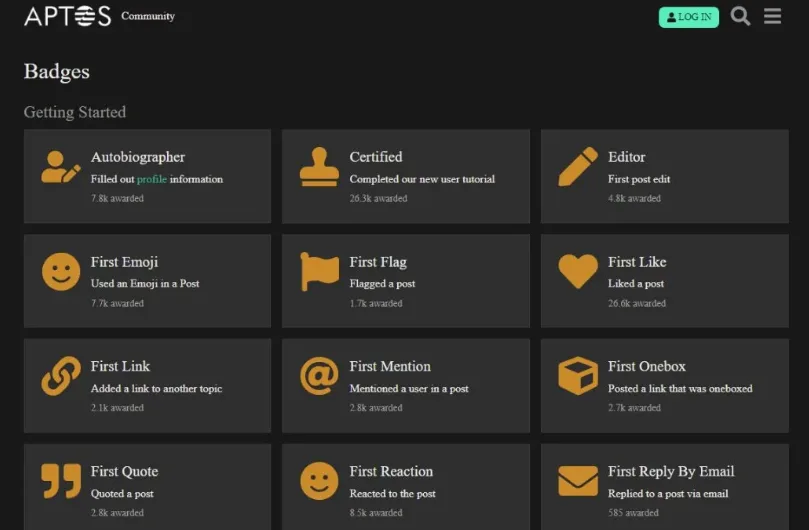Image resolution: width=809 pixels, height=530 pixels.
Task: Follow the green profile link
Action: 152,179
